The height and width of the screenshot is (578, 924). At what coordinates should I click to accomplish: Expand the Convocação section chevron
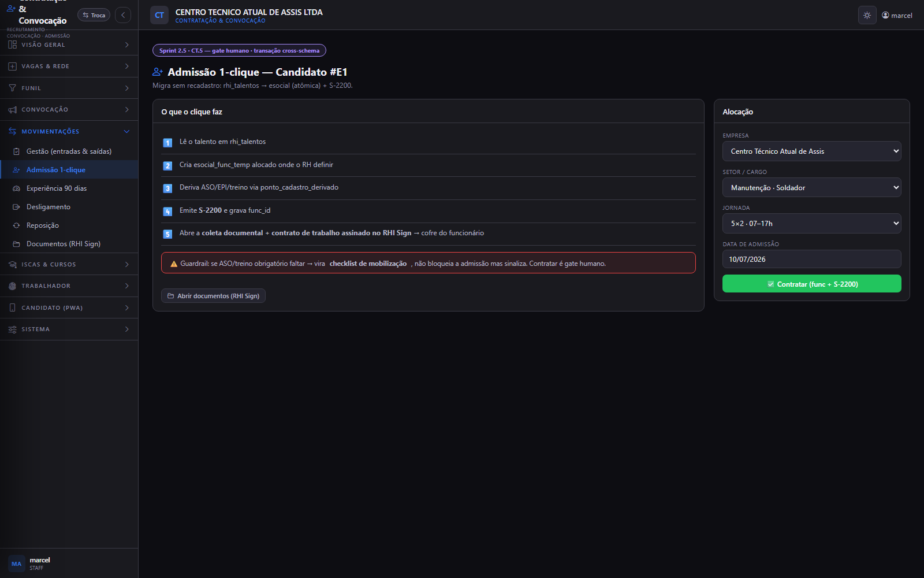[127, 110]
